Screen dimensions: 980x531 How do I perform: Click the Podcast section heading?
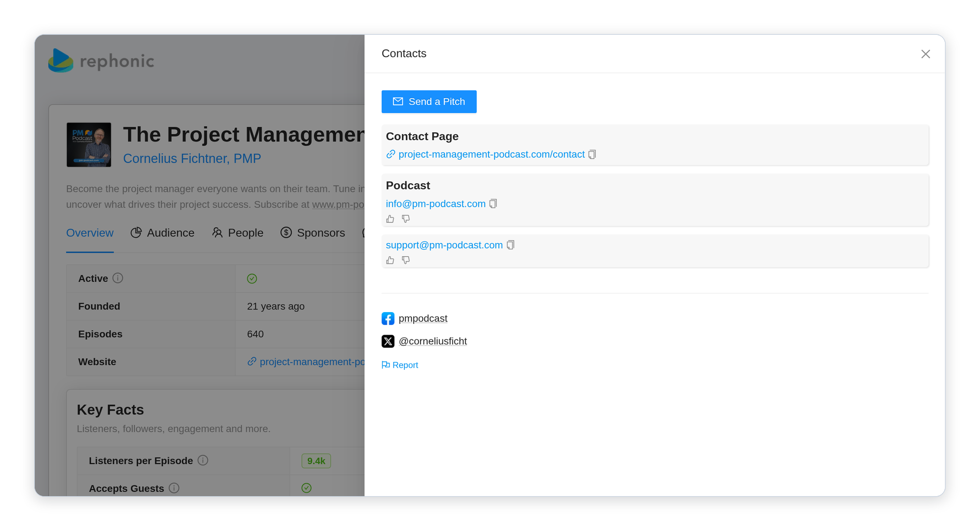[408, 186]
